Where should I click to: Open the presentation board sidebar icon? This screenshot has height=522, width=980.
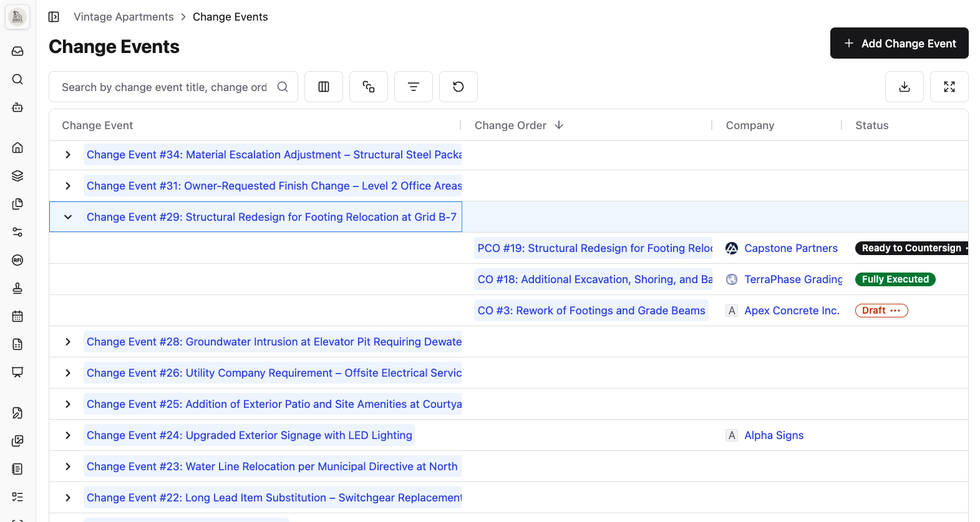coord(17,372)
